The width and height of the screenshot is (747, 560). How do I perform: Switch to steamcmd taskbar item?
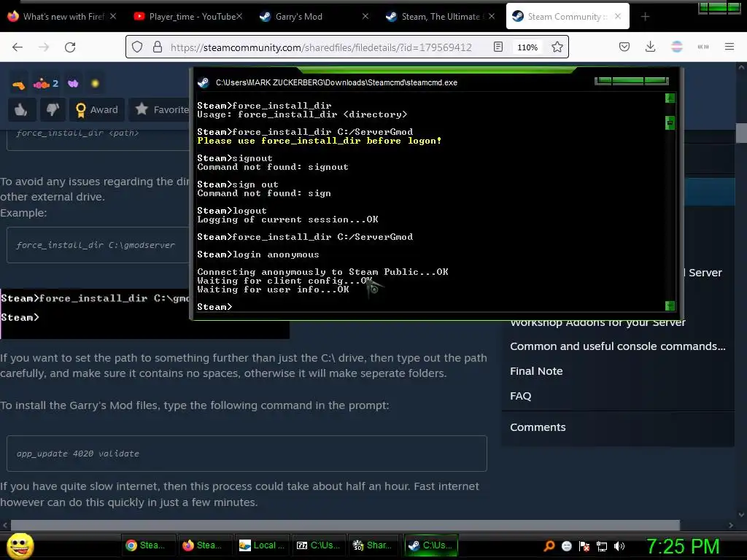pyautogui.click(x=431, y=545)
